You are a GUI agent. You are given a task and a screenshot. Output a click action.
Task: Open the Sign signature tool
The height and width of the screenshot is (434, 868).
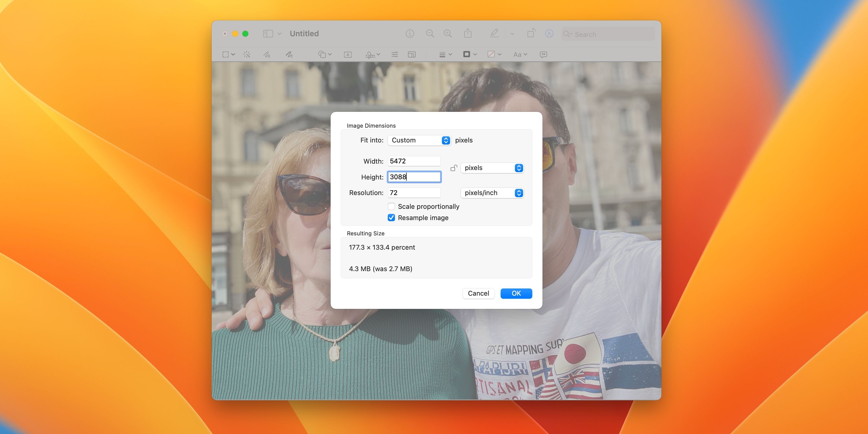(373, 55)
